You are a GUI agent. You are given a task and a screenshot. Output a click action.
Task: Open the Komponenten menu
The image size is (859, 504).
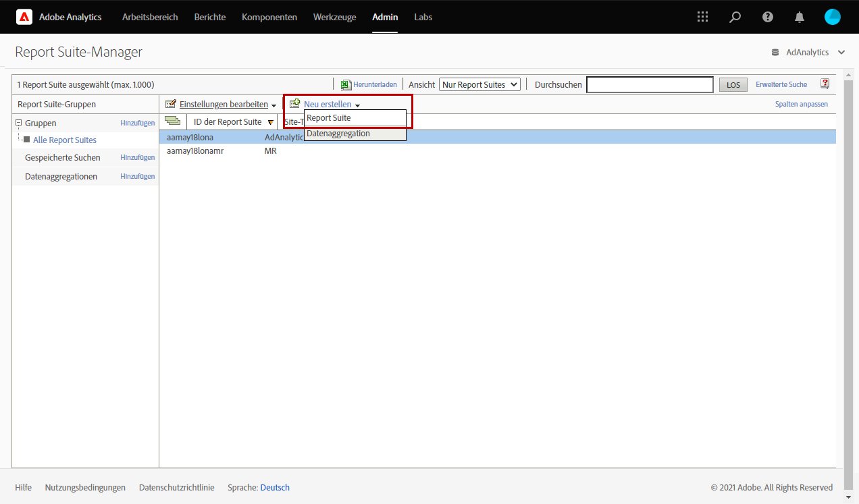pyautogui.click(x=269, y=17)
